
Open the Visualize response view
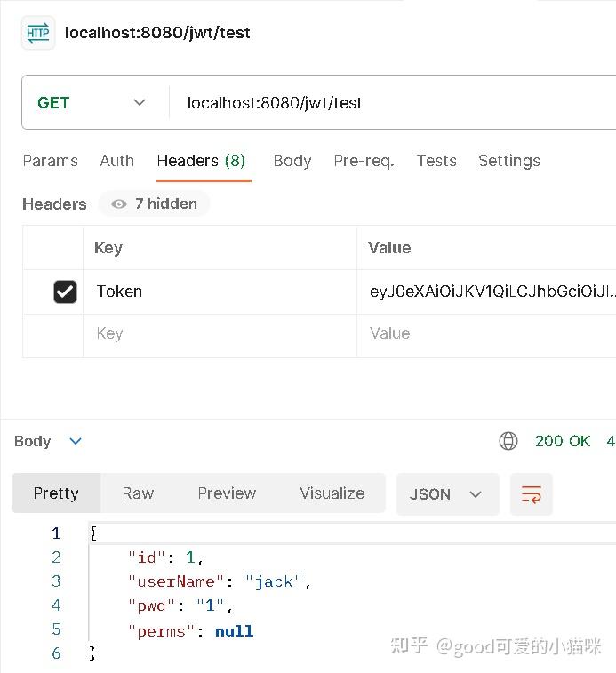(x=332, y=493)
